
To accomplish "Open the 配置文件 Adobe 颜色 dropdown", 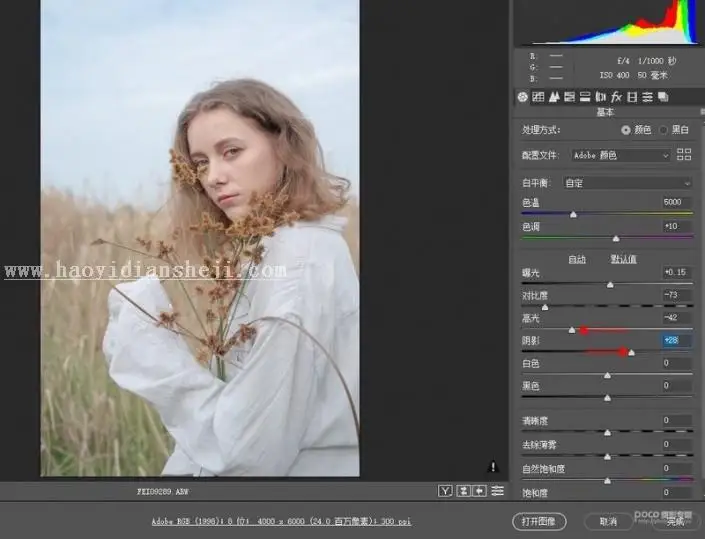I will pos(621,155).
